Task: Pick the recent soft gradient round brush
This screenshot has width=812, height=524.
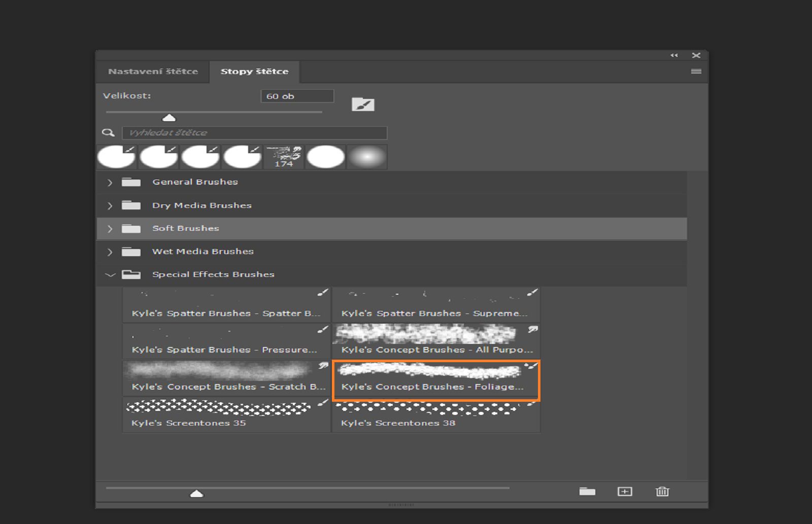Action: pyautogui.click(x=367, y=157)
